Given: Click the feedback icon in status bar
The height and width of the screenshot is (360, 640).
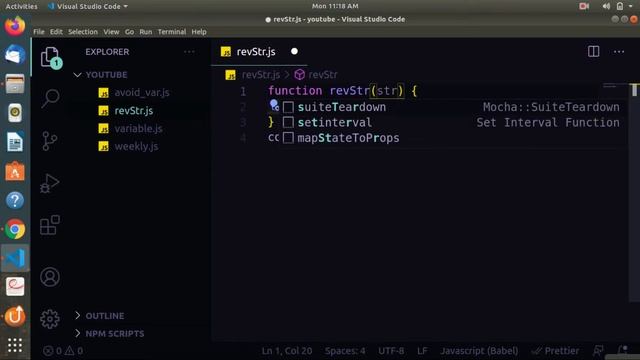Looking at the screenshot, I should click(x=598, y=350).
